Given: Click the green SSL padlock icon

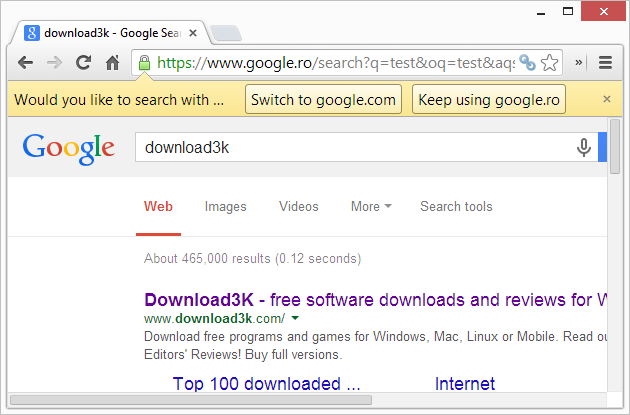Looking at the screenshot, I should pos(144,63).
